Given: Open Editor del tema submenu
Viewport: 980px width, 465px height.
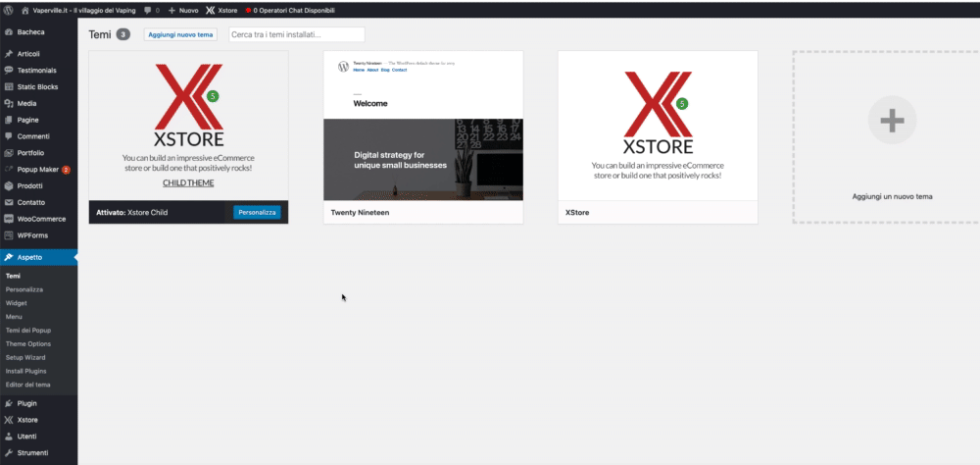Looking at the screenshot, I should pyautogui.click(x=28, y=385).
